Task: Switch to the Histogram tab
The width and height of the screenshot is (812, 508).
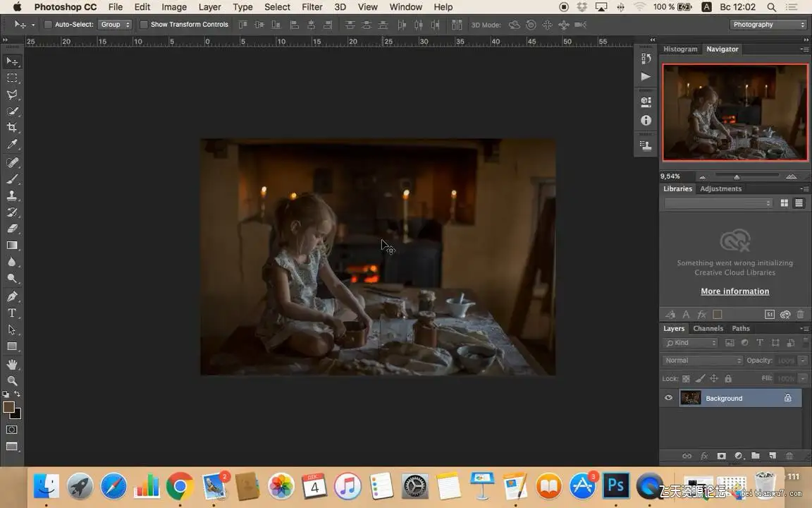Action: click(x=680, y=49)
